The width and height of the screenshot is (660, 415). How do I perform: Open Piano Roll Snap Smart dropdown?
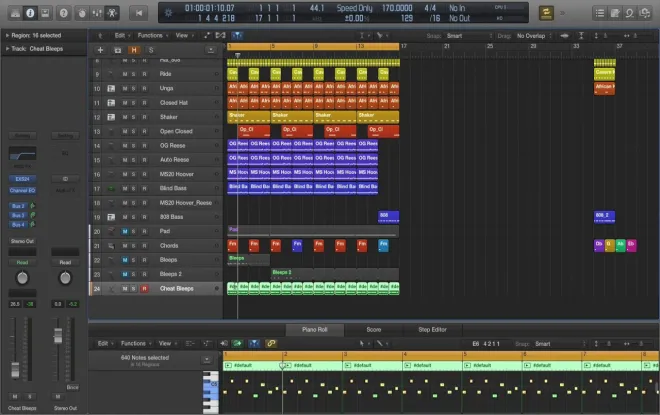click(x=560, y=344)
